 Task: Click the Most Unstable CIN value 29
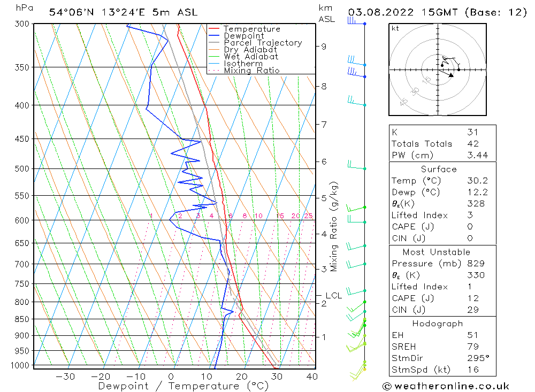[473, 310]
